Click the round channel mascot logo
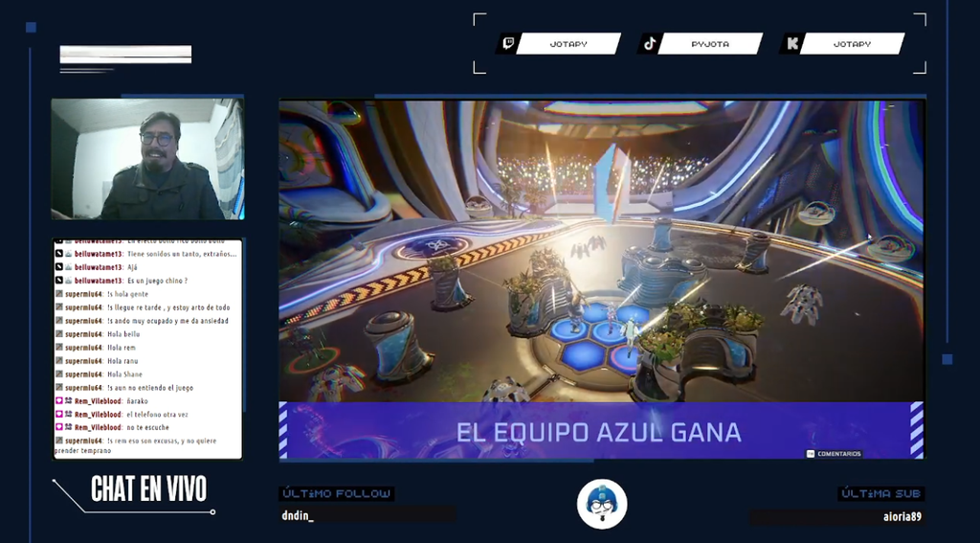 pyautogui.click(x=602, y=504)
